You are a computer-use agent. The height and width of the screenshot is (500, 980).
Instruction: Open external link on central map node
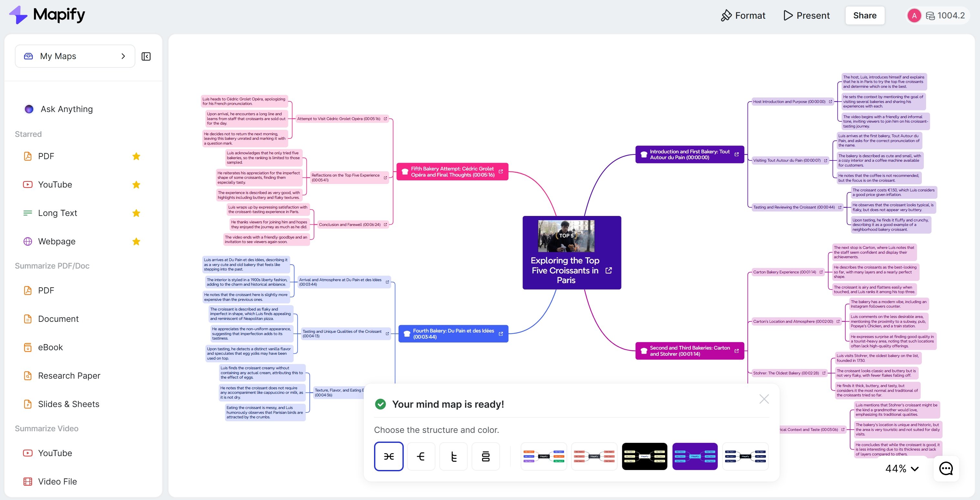tap(608, 270)
